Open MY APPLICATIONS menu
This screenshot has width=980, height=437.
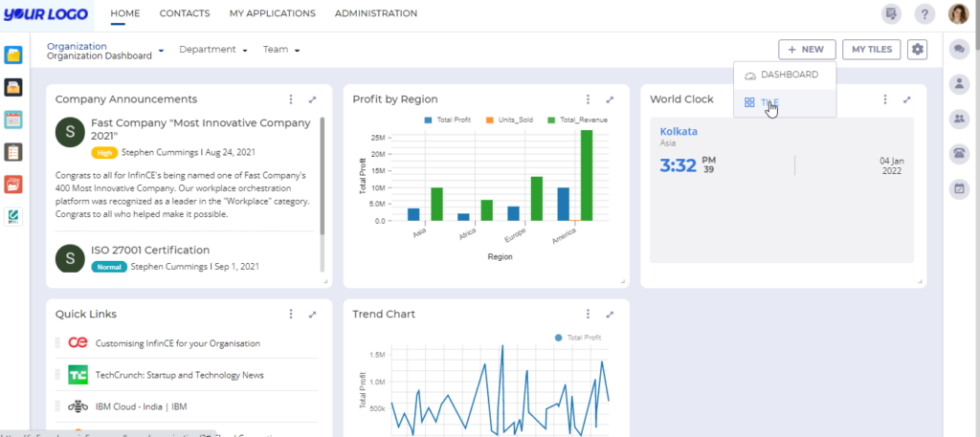[273, 13]
